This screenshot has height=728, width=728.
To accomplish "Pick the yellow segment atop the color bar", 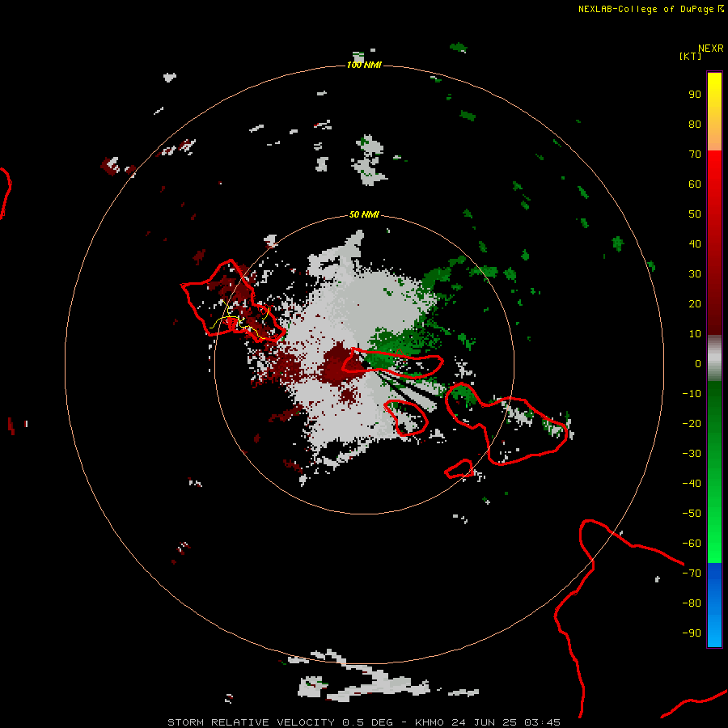I will click(x=714, y=111).
